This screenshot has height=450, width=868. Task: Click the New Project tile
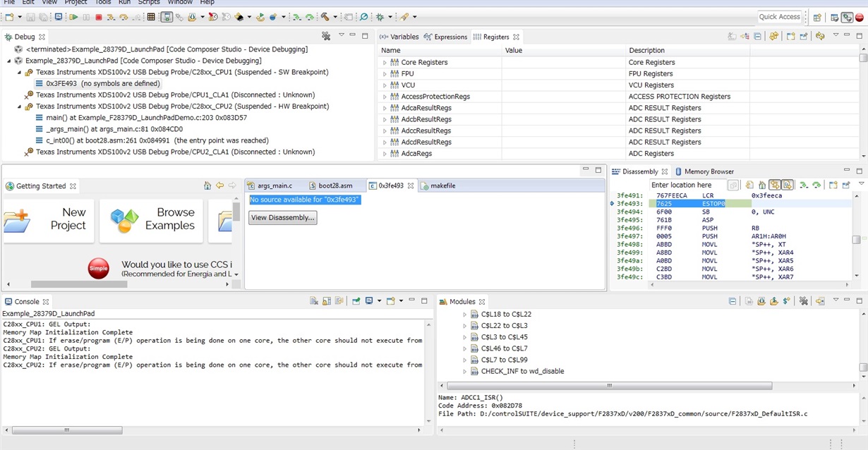pos(48,220)
